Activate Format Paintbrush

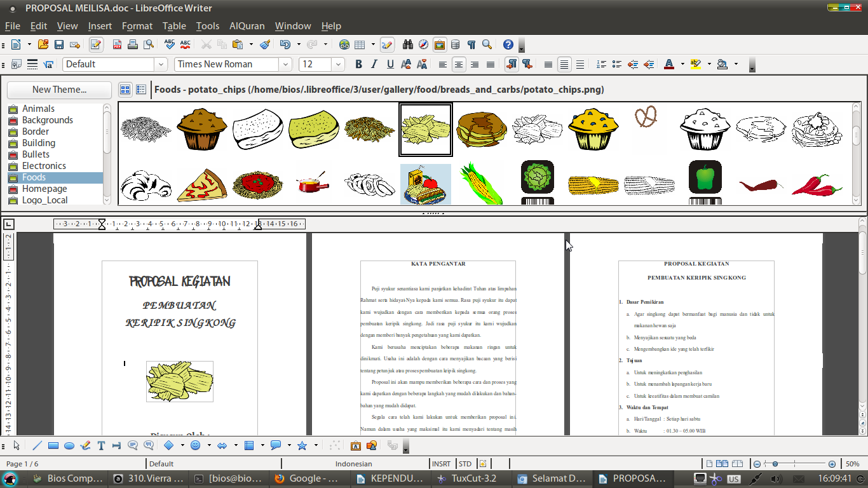click(x=265, y=44)
